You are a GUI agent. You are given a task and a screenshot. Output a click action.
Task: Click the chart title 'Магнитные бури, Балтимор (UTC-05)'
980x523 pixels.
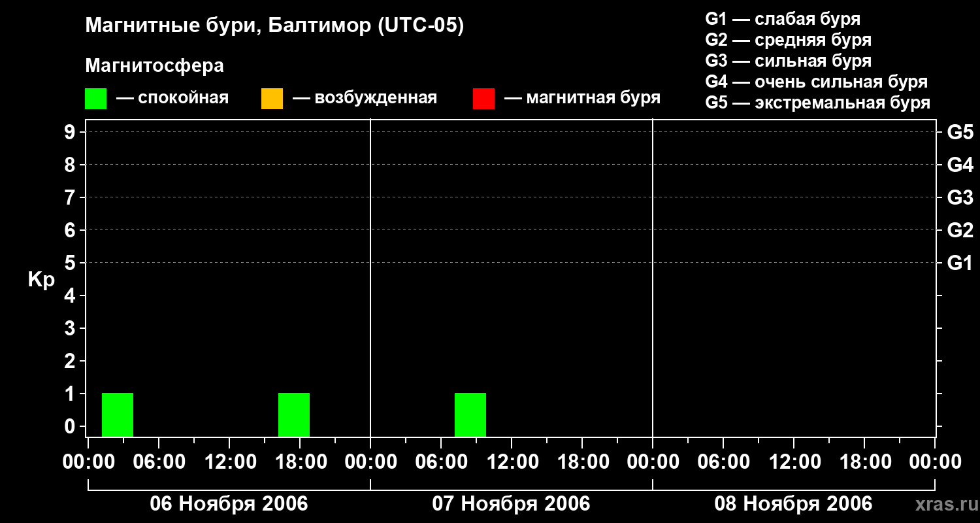point(274,26)
